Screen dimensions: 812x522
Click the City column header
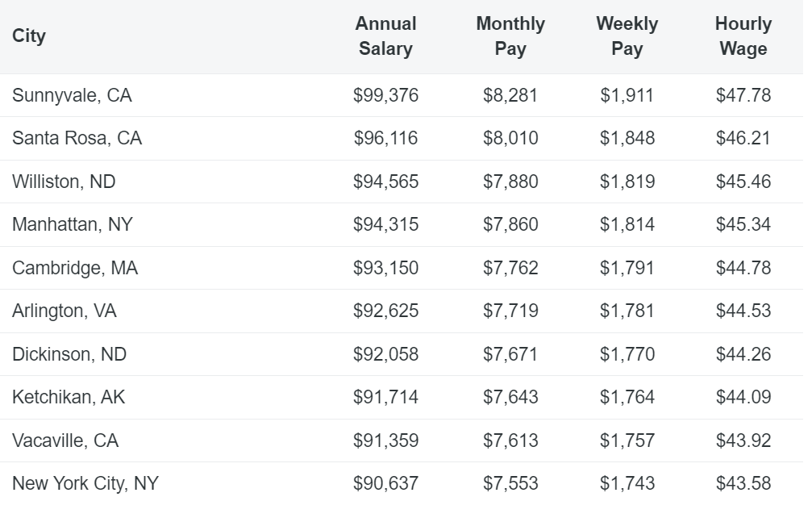(29, 36)
